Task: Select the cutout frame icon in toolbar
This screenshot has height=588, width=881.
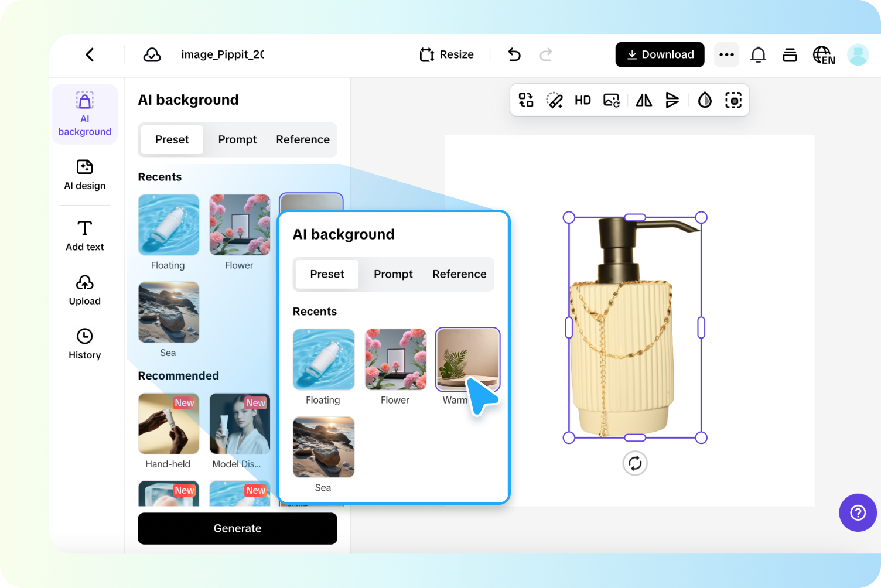Action: [x=733, y=100]
